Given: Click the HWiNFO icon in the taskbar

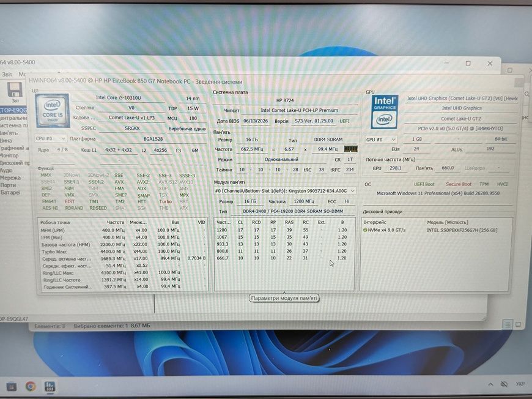Looking at the screenshot, I should (x=50, y=386).
